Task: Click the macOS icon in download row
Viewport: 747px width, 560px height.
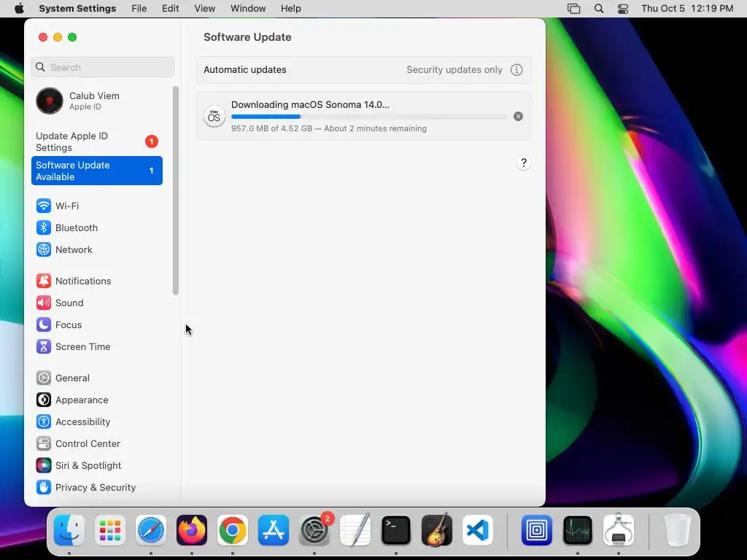Action: pos(214,117)
